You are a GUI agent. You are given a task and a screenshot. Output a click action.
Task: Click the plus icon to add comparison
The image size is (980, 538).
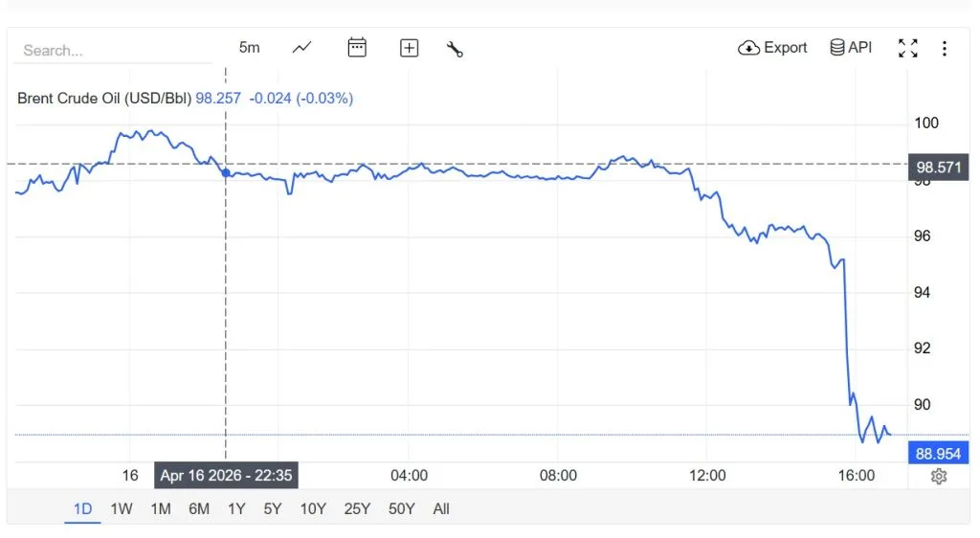pos(410,48)
